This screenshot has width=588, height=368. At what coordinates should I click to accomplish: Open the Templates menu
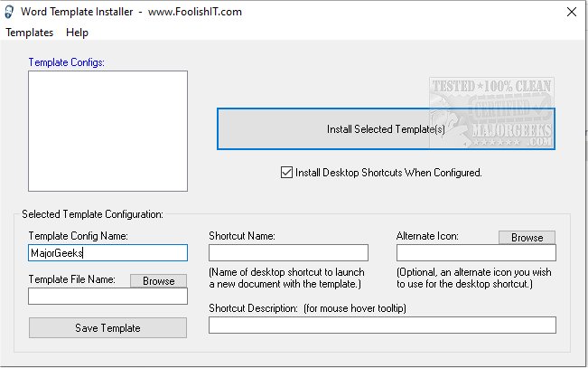pos(30,33)
